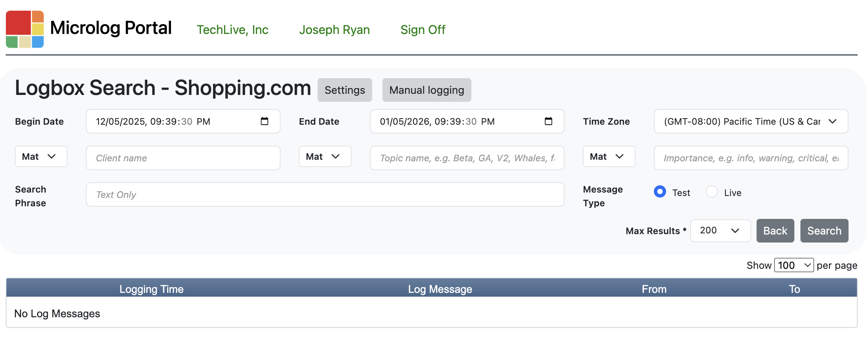Click the Back button
868x347 pixels.
click(x=775, y=231)
